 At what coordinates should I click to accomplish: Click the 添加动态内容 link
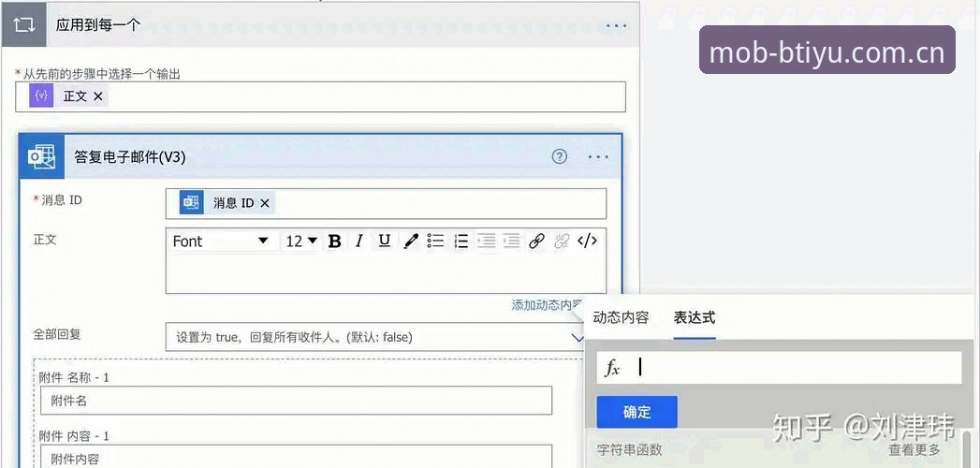[547, 305]
